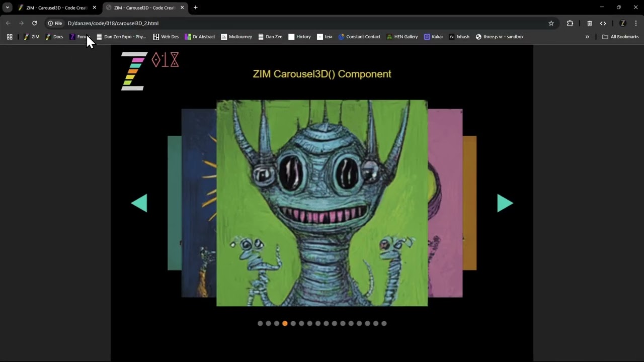Close the active ZIM Carousel3D tab

click(182, 8)
